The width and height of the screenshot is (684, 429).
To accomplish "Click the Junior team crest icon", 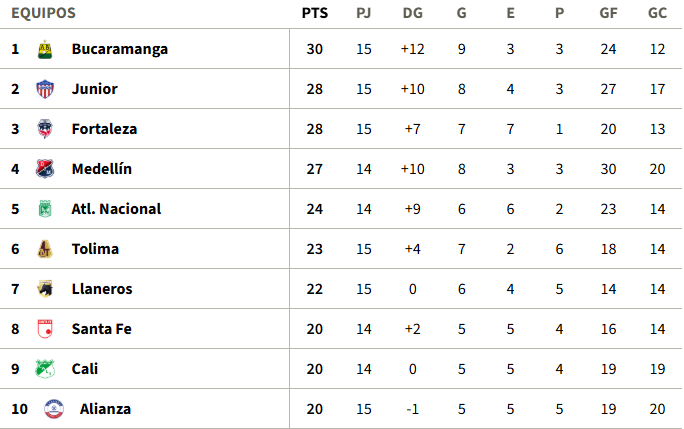I will pos(44,89).
